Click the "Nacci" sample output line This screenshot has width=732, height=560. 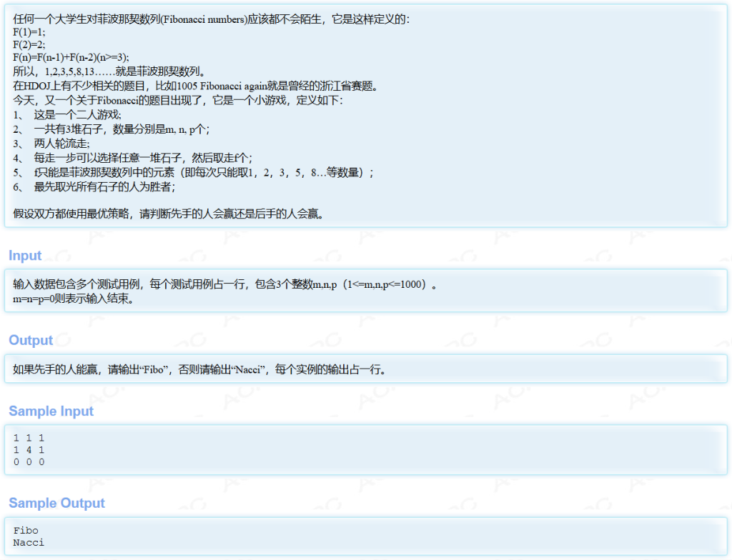tap(29, 543)
